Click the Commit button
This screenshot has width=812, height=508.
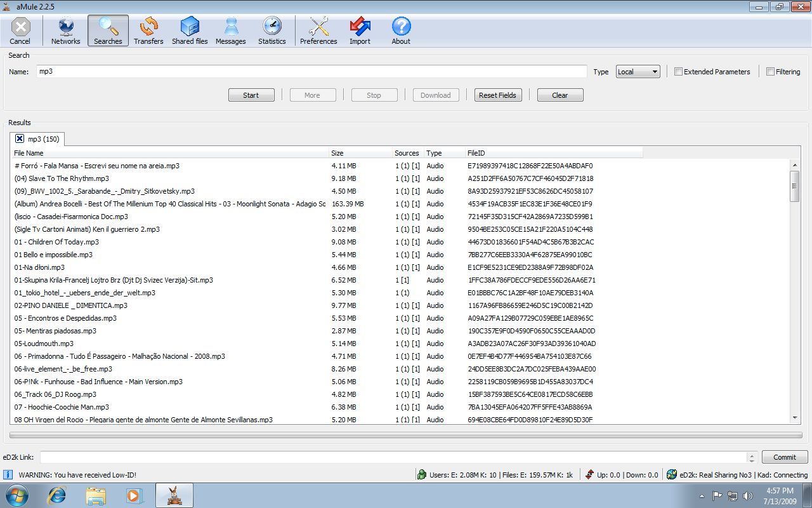click(x=785, y=457)
